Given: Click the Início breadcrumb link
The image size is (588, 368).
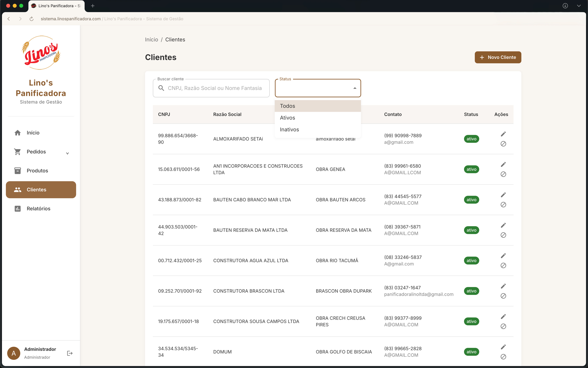Looking at the screenshot, I should click(x=151, y=39).
